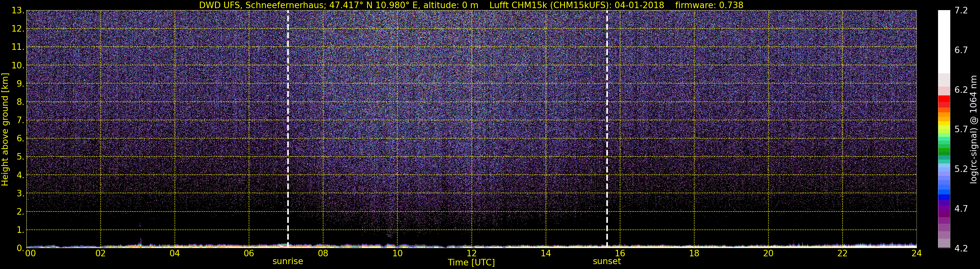The height and width of the screenshot is (269, 980).
Task: Click the height axis tick 2
Action: pyautogui.click(x=20, y=212)
